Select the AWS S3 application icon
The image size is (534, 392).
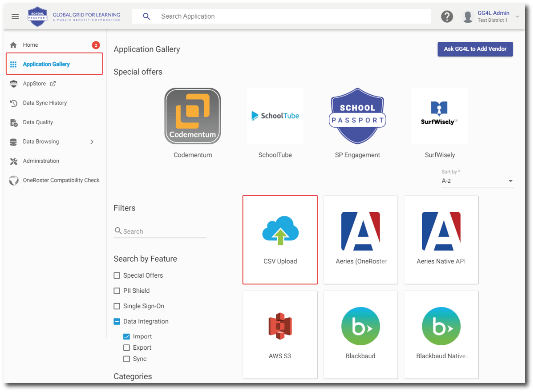click(x=280, y=326)
